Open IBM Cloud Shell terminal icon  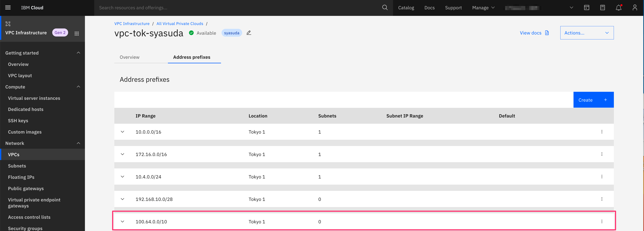586,8
